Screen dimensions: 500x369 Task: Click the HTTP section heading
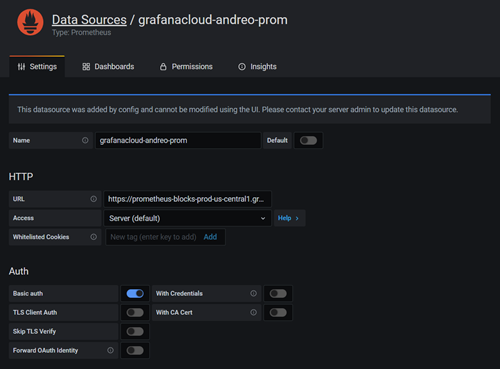21,177
